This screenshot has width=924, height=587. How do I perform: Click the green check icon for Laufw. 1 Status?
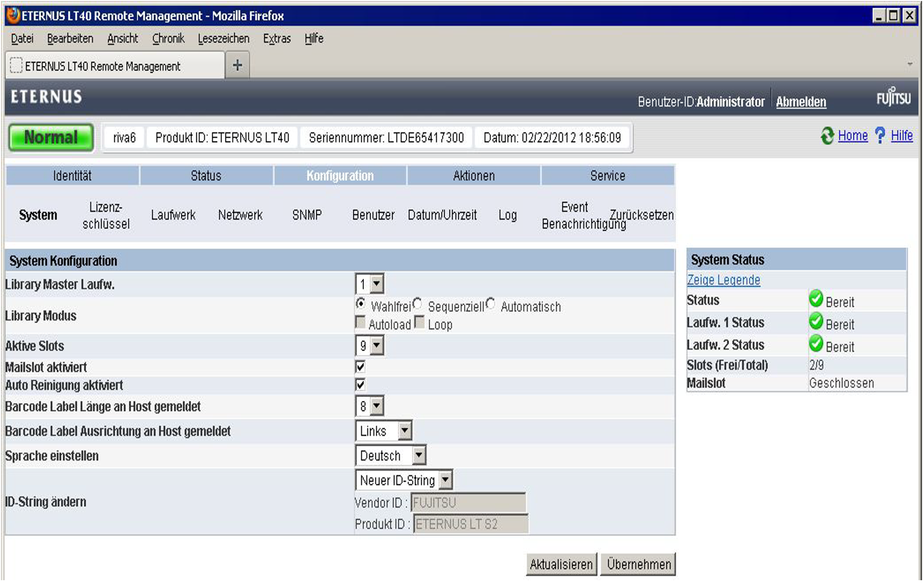point(816,321)
